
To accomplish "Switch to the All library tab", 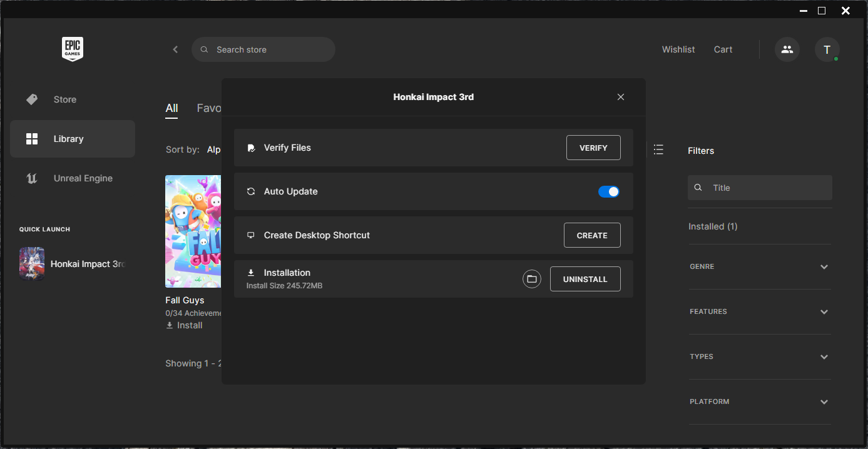I will 171,108.
